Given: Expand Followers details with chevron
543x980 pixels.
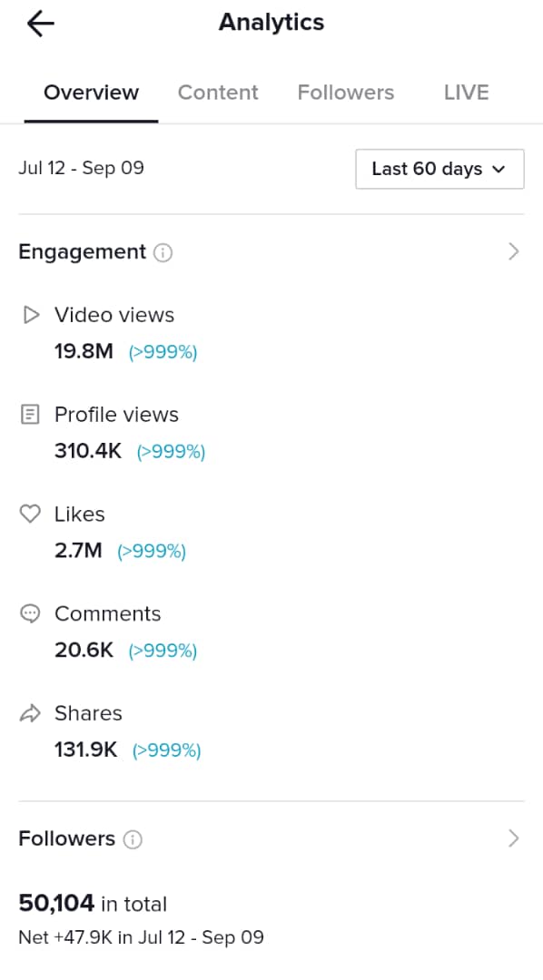Looking at the screenshot, I should point(514,838).
